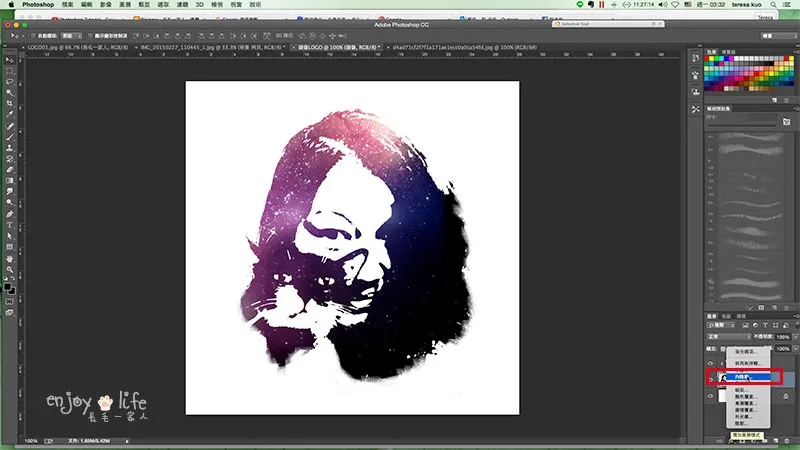
Task: Select the Quick Selection tool
Action: [10, 93]
